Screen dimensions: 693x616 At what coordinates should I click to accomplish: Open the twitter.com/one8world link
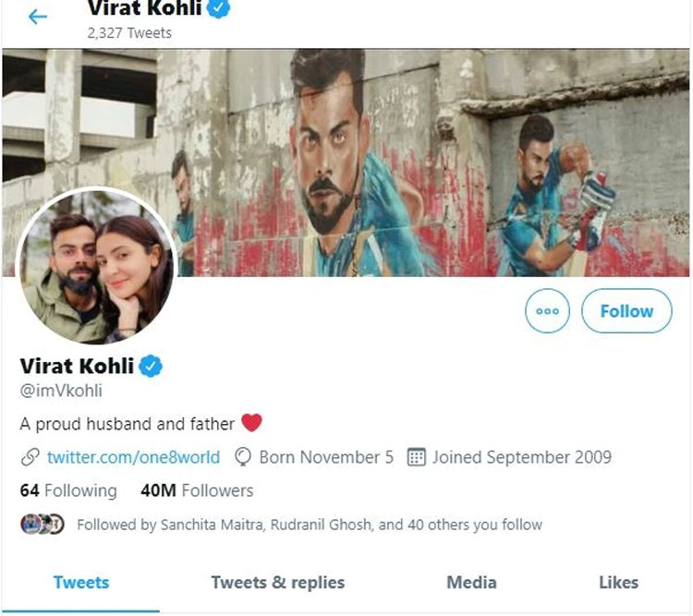pyautogui.click(x=133, y=457)
